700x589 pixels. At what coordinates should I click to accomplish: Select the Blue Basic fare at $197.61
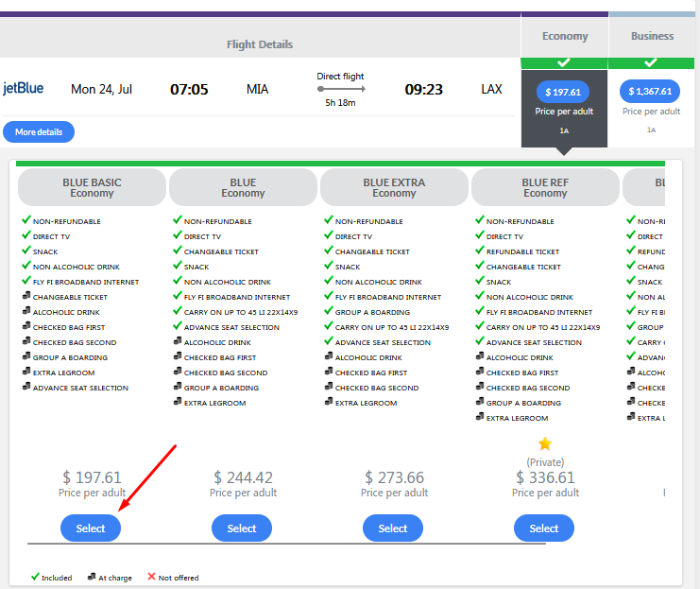tap(91, 528)
